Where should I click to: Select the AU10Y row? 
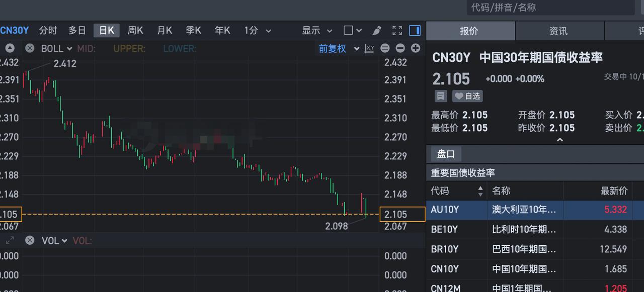[x=535, y=210]
